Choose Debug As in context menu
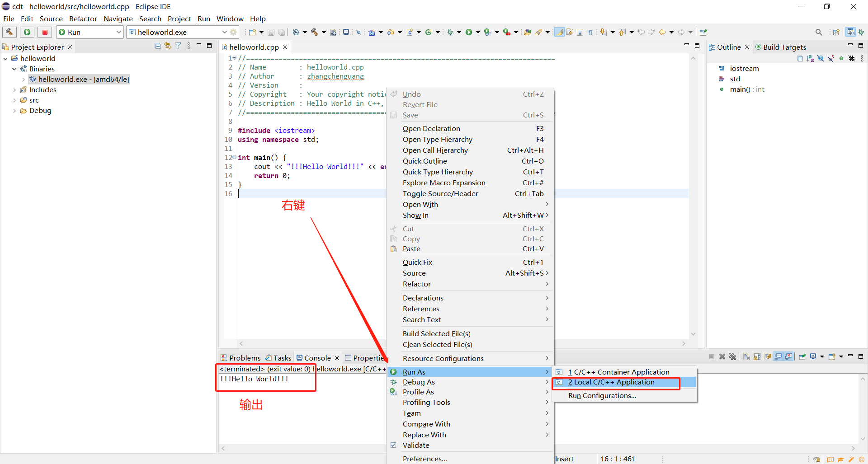Image resolution: width=868 pixels, height=464 pixels. point(470,382)
